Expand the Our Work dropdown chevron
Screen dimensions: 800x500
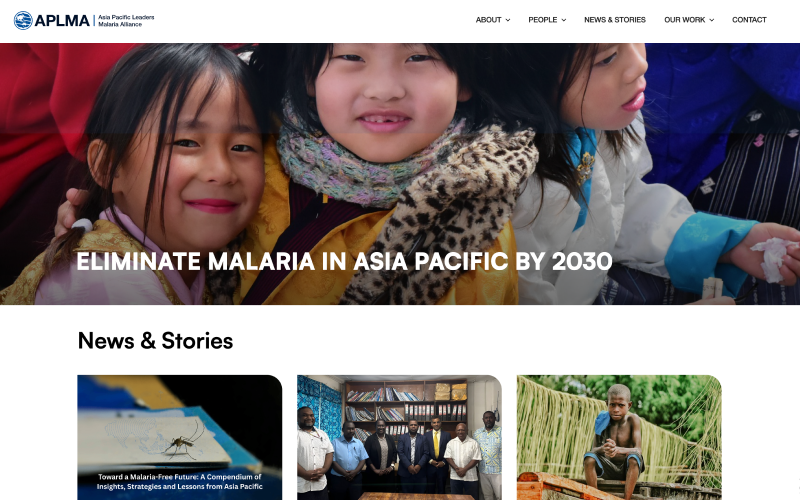point(712,20)
